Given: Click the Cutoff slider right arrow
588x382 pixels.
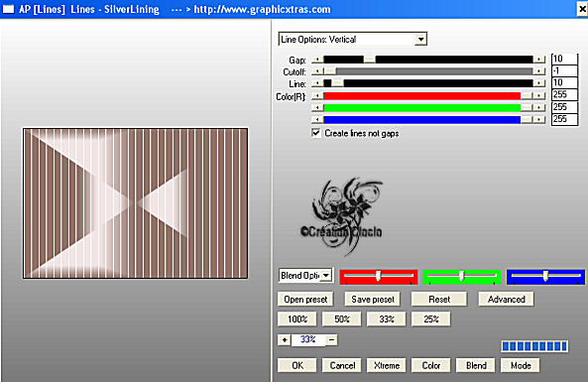Looking at the screenshot, I should [538, 71].
